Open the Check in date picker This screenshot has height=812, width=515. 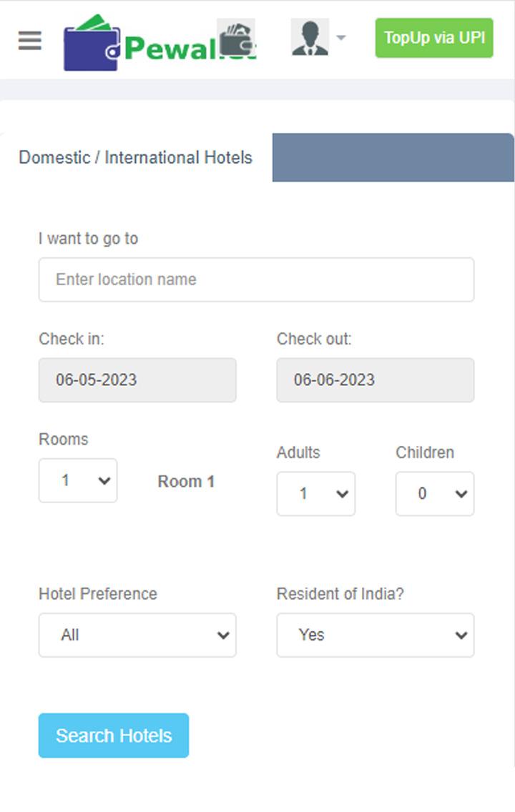tap(137, 380)
